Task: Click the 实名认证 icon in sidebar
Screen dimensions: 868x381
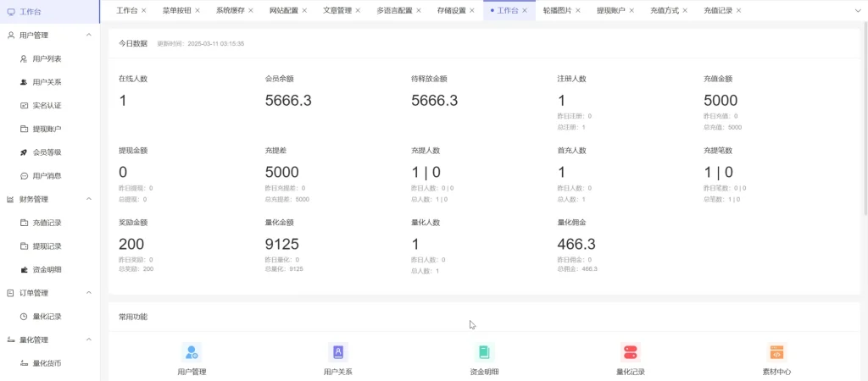Action: [25, 106]
